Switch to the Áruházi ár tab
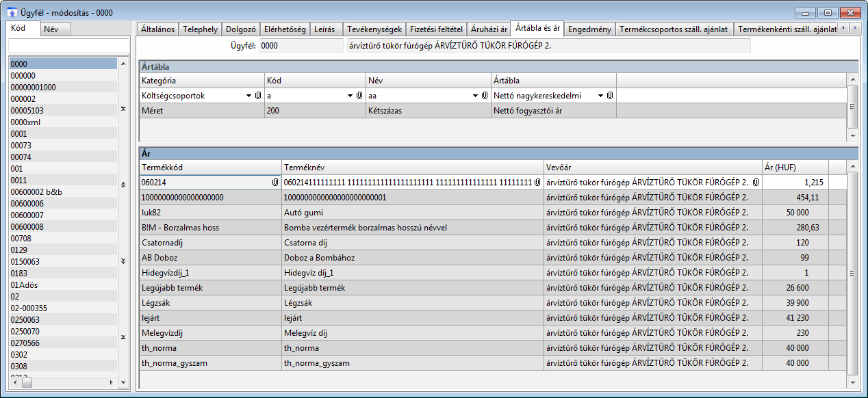This screenshot has height=398, width=868. tap(489, 29)
